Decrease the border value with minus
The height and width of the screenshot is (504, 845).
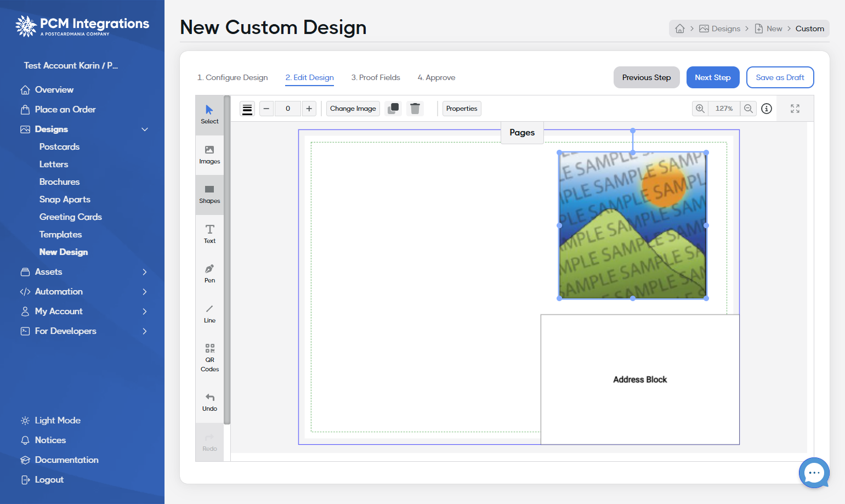pos(266,109)
